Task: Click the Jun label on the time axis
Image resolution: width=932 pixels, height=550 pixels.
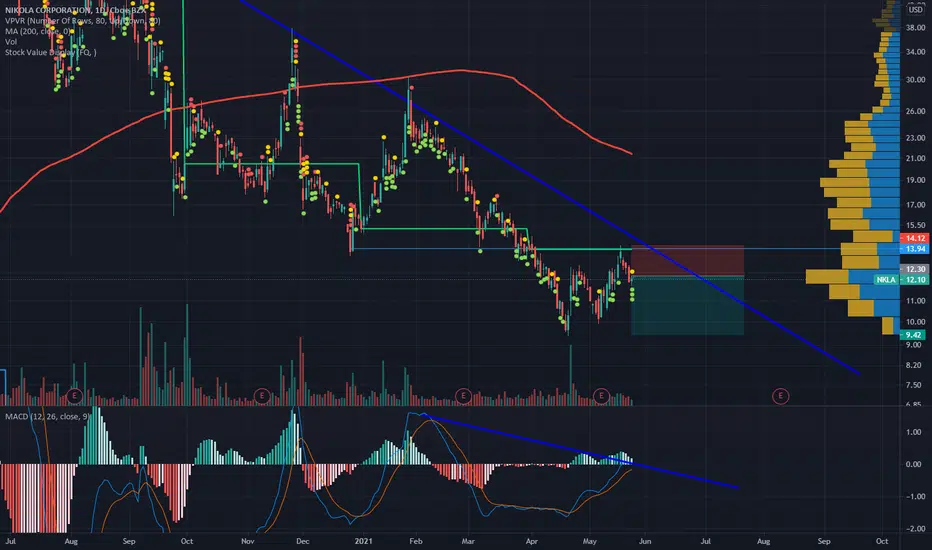Action: click(x=645, y=541)
